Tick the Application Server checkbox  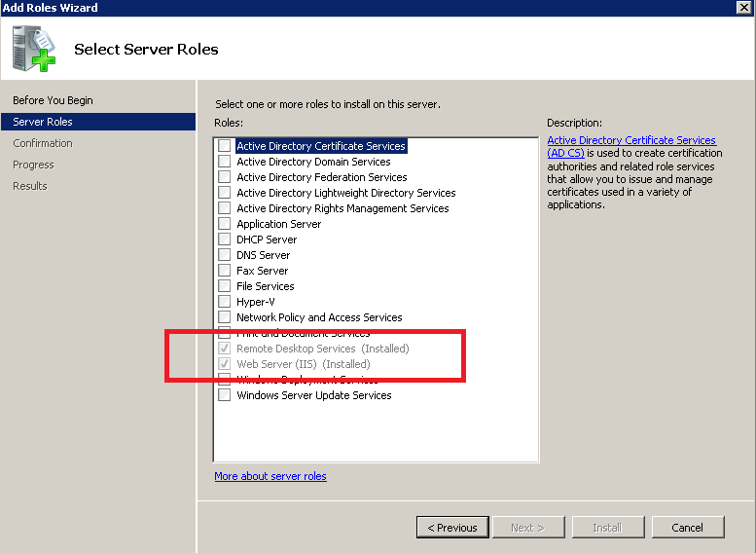[x=224, y=224]
